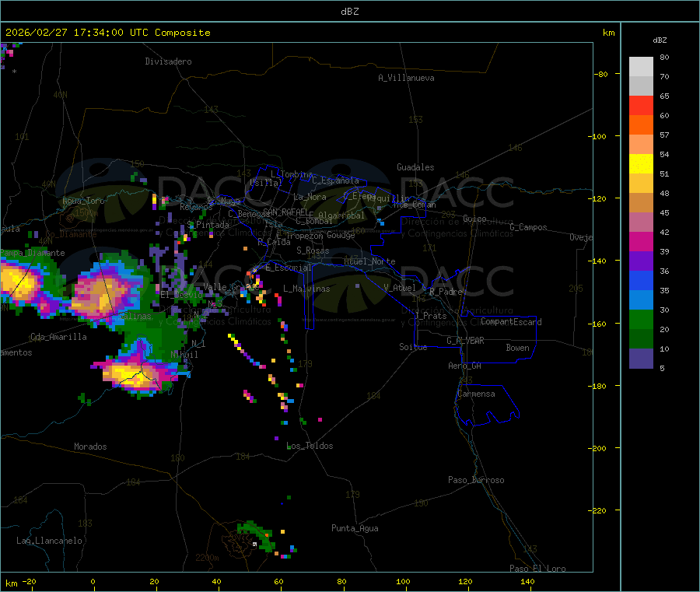Click the blue 35 dBZ legend swatch
Screen dimensions: 700x592
(x=641, y=280)
